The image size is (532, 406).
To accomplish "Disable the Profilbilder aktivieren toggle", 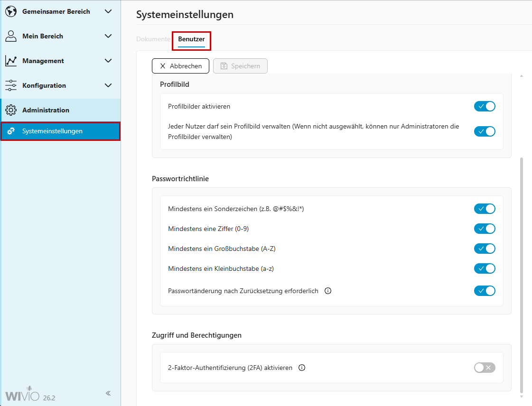I will click(485, 106).
